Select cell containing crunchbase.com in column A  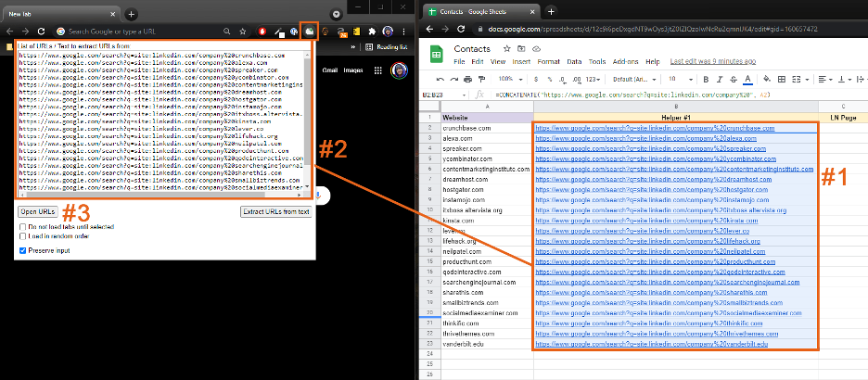click(x=487, y=128)
